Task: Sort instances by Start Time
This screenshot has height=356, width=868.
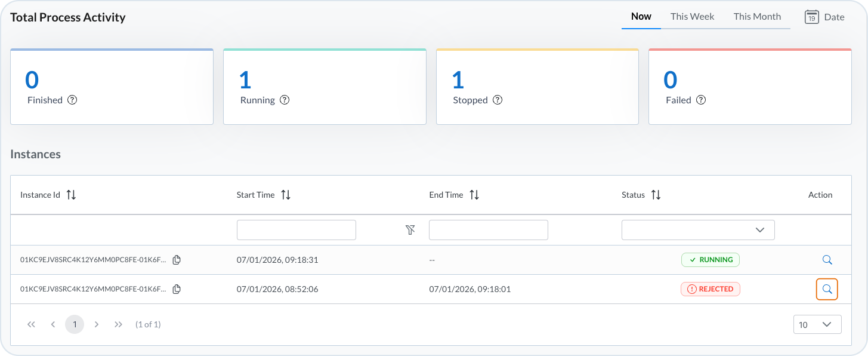Action: coord(286,195)
